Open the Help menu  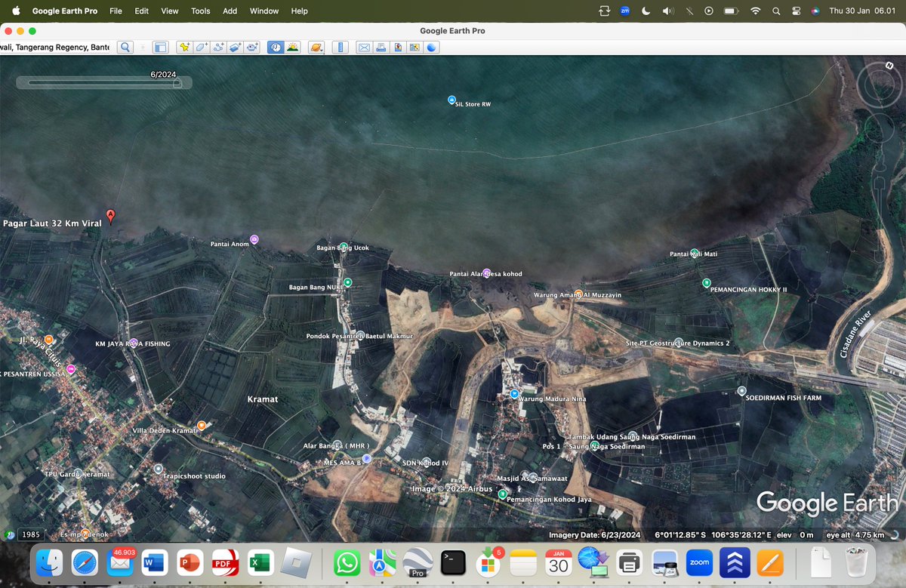tap(300, 11)
